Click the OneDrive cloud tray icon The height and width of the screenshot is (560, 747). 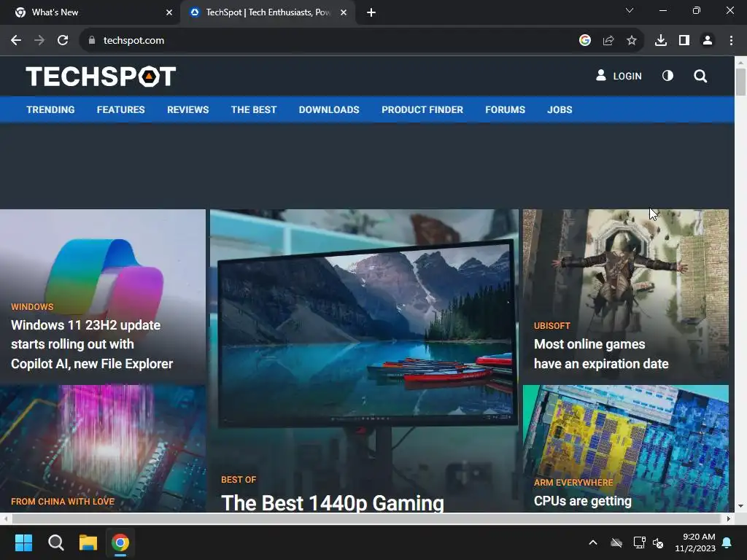[616, 542]
